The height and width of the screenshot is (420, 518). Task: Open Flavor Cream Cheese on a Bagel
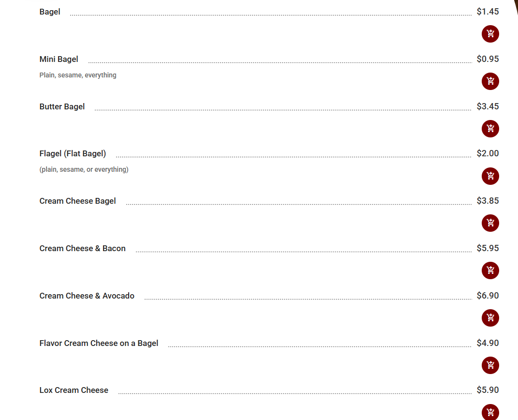(99, 343)
